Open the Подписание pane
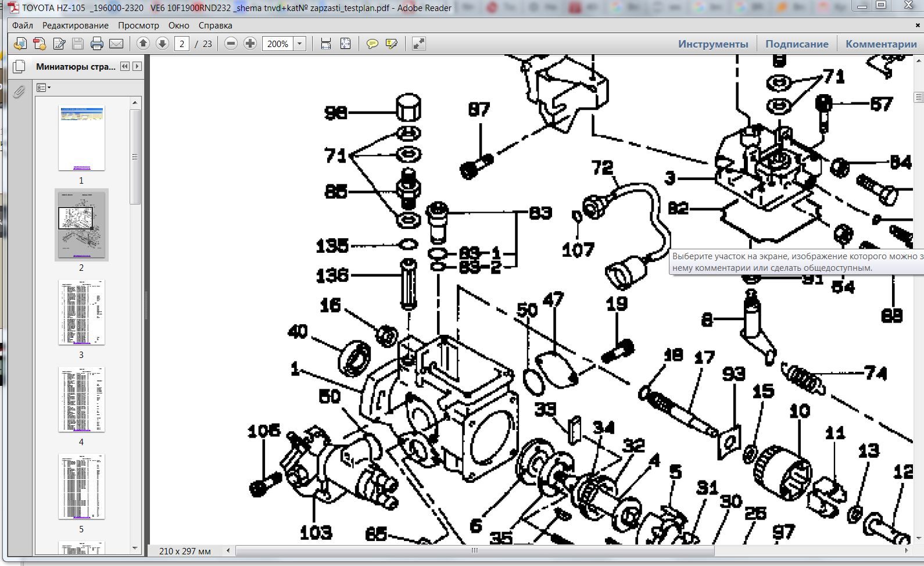Screen dimensions: 924x566 [797, 44]
